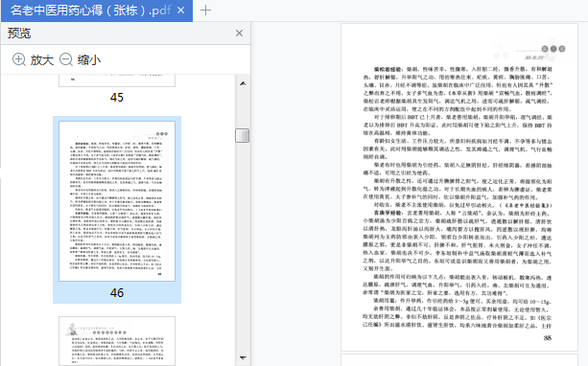
Task: Close the 预览 preview panel
Action: tap(239, 34)
